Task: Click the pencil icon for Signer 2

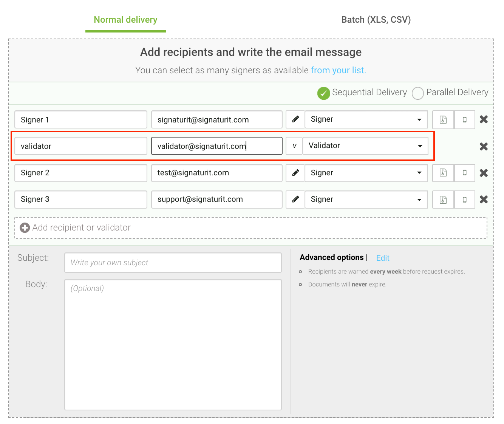Action: pos(295,173)
